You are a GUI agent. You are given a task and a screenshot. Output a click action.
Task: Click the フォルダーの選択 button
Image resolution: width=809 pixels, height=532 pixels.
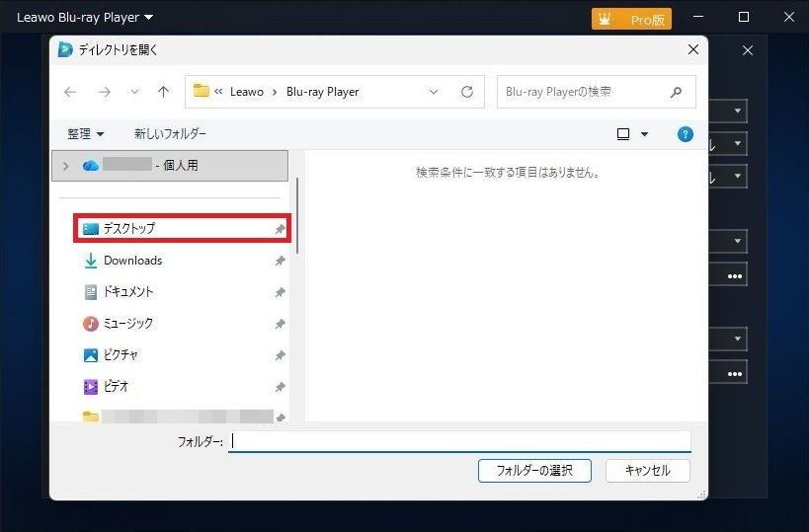(x=533, y=470)
